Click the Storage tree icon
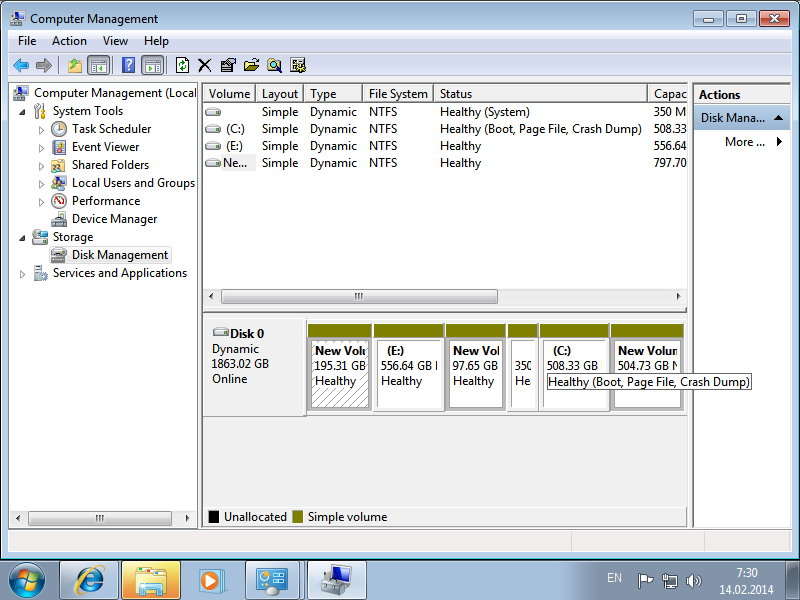This screenshot has width=800, height=600. pos(40,237)
